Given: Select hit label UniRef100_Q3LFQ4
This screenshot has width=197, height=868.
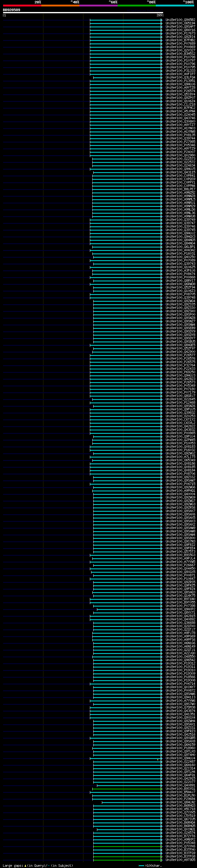Looking at the screenshot, I should (180, 78).
